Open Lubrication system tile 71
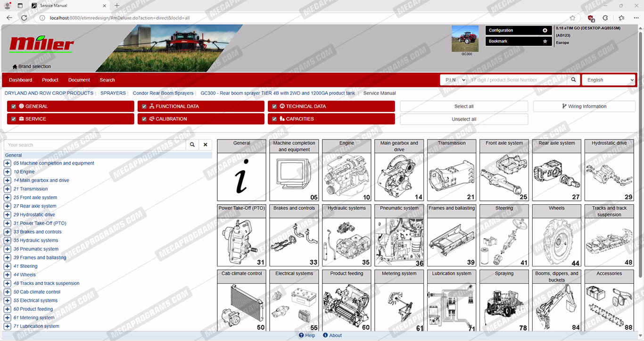The height and width of the screenshot is (341, 644). [452, 300]
